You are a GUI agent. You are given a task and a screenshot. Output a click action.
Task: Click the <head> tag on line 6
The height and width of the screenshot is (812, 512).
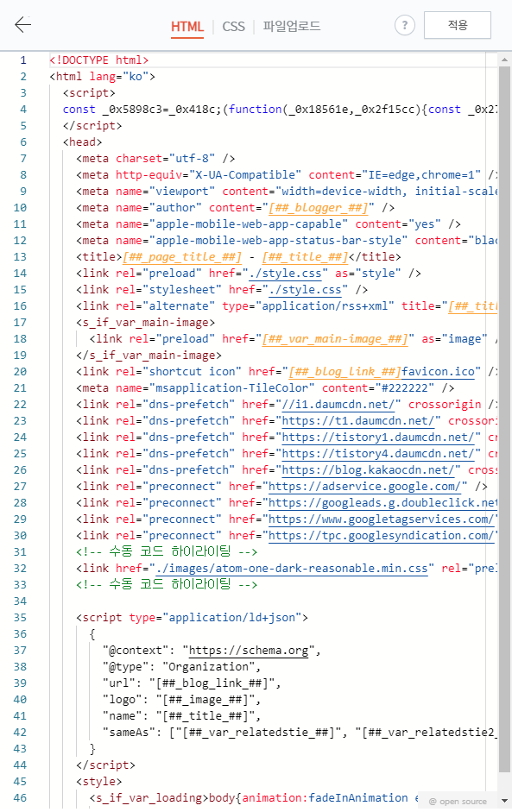point(82,142)
